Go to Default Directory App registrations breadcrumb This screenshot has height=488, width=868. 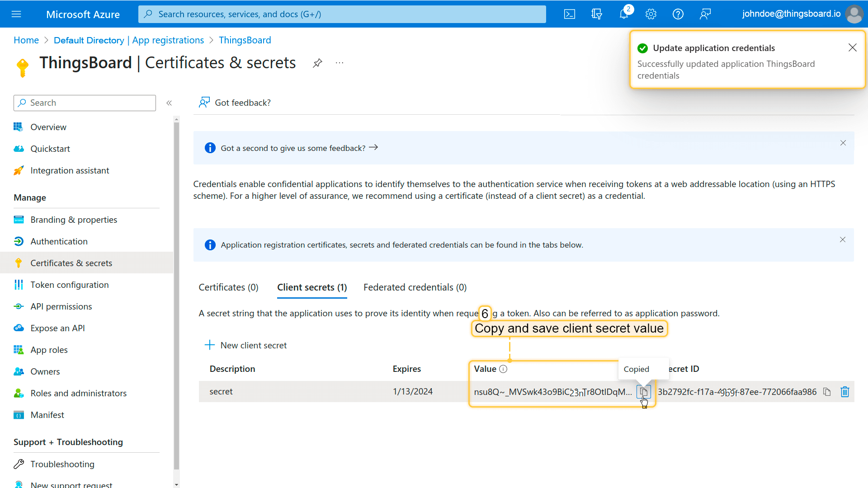pyautogui.click(x=129, y=40)
